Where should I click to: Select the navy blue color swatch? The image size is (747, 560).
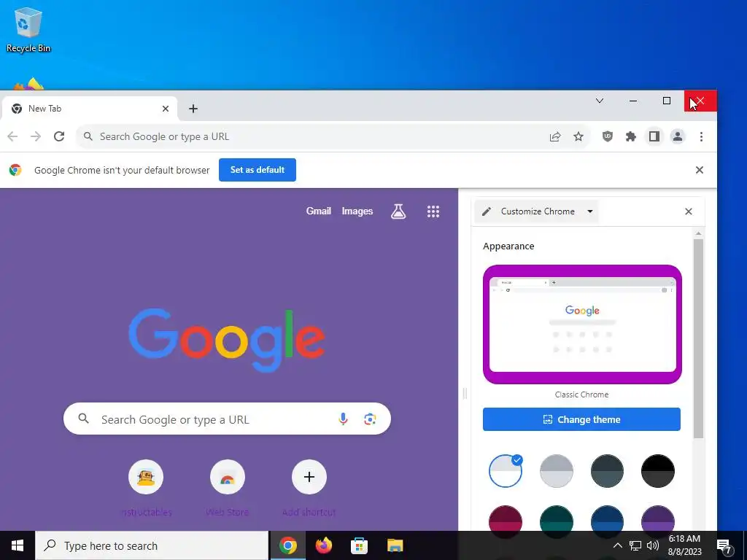coord(608,518)
